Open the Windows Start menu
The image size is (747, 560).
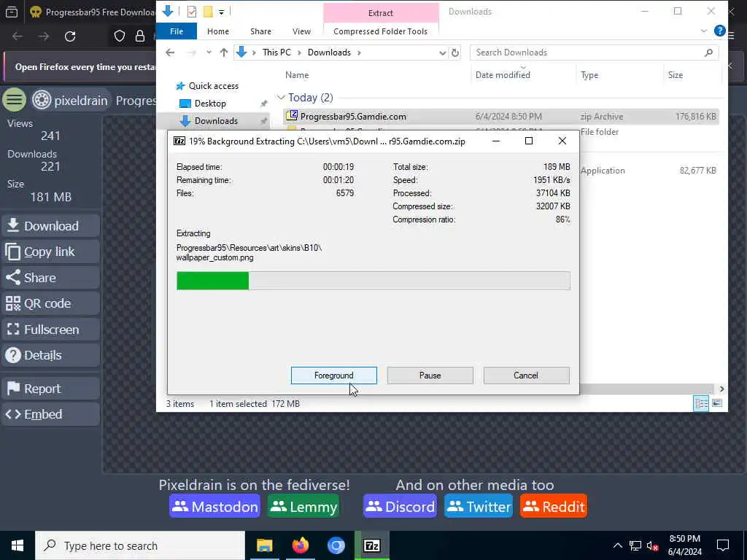coord(18,545)
